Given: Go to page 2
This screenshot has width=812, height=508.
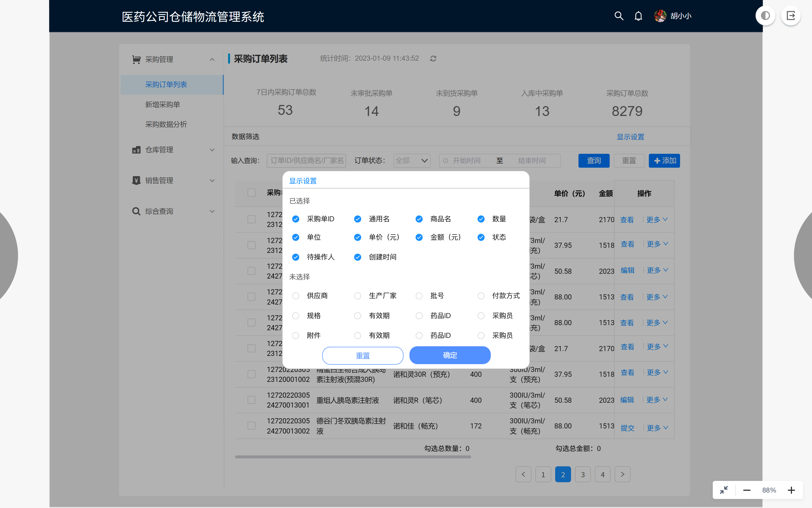Looking at the screenshot, I should coord(563,474).
